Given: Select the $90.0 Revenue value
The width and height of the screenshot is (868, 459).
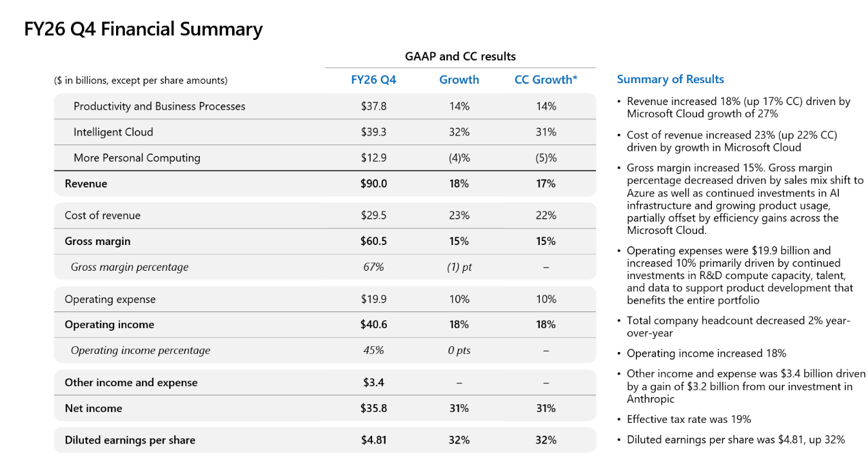Looking at the screenshot, I should (374, 184).
